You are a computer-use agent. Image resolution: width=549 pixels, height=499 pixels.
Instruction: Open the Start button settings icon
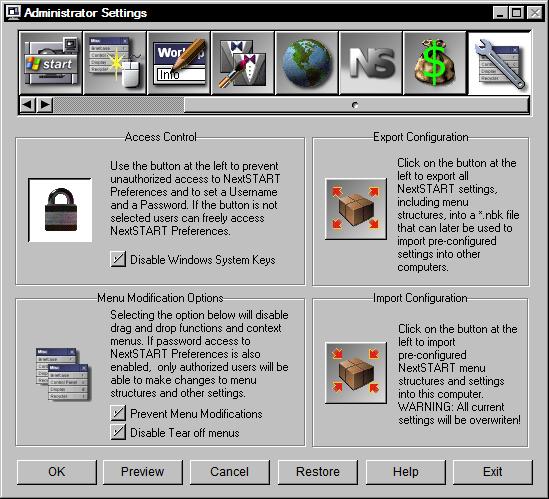point(51,63)
